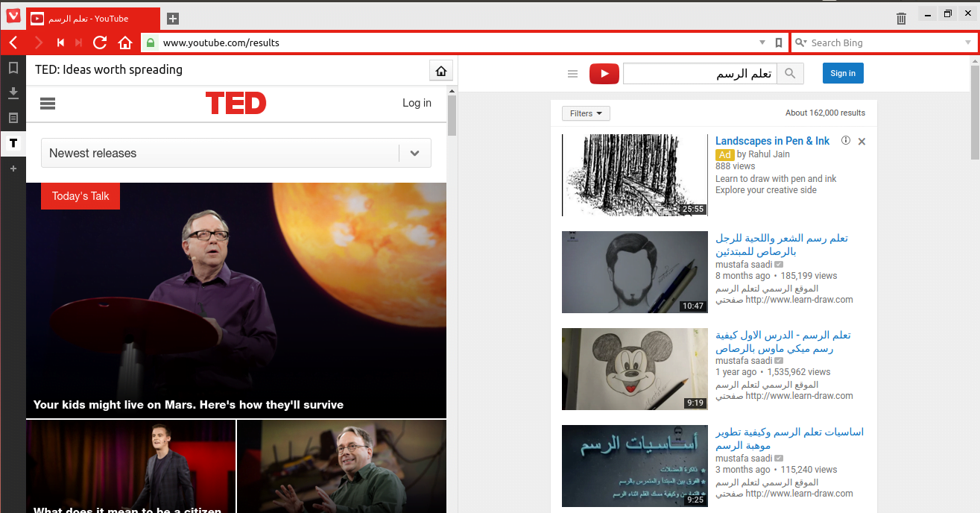Screen dimensions: 980x513
Task: Open the Bookmarks side panel
Action: pyautogui.click(x=13, y=68)
